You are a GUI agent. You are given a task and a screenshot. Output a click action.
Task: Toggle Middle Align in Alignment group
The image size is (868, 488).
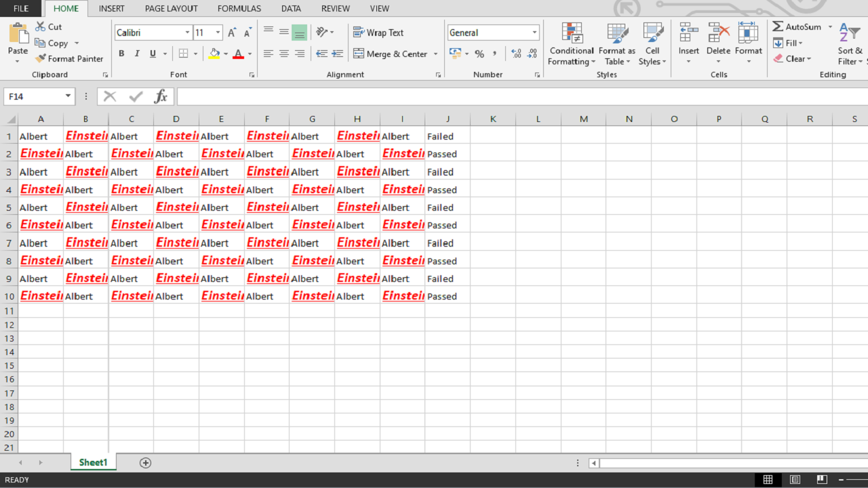click(284, 32)
